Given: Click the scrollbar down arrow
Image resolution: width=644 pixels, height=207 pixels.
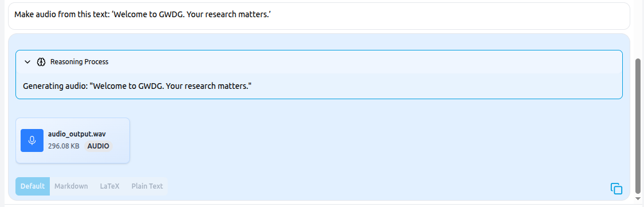Looking at the screenshot, I should 638,200.
